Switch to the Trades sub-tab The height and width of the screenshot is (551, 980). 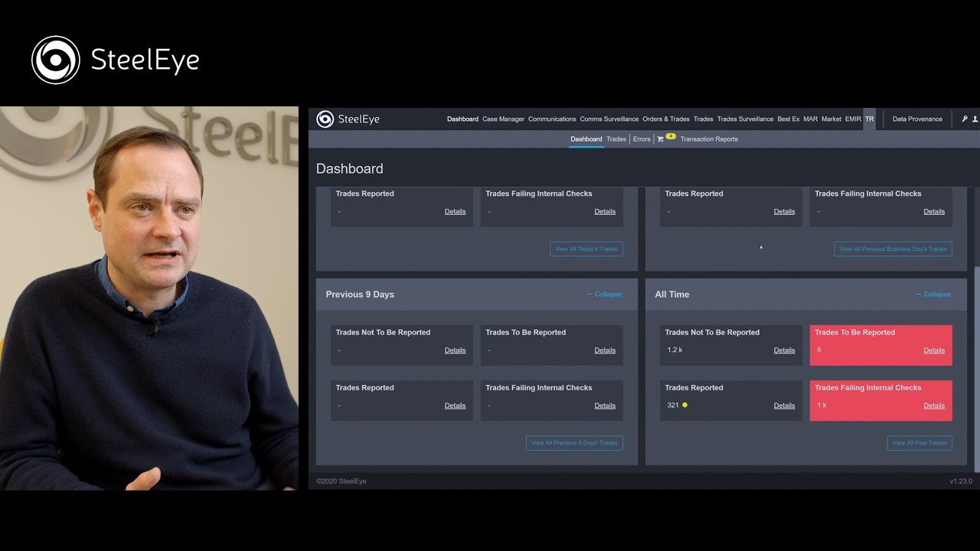[x=616, y=139]
